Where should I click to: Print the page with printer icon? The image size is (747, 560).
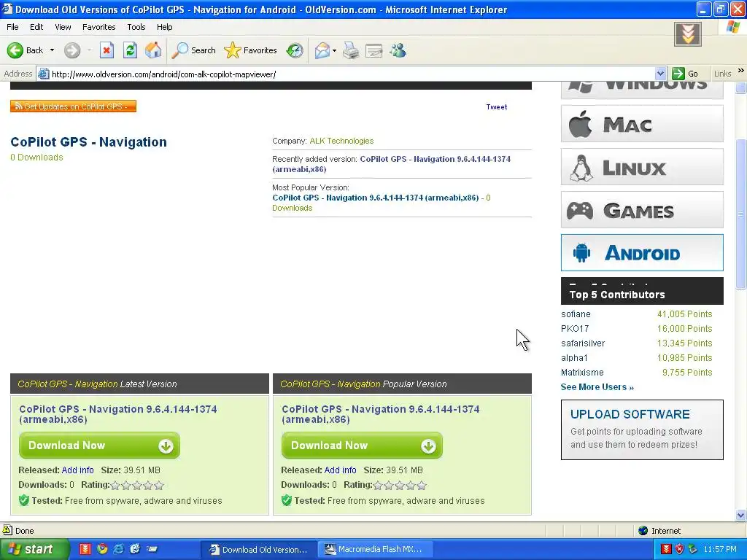351,50
